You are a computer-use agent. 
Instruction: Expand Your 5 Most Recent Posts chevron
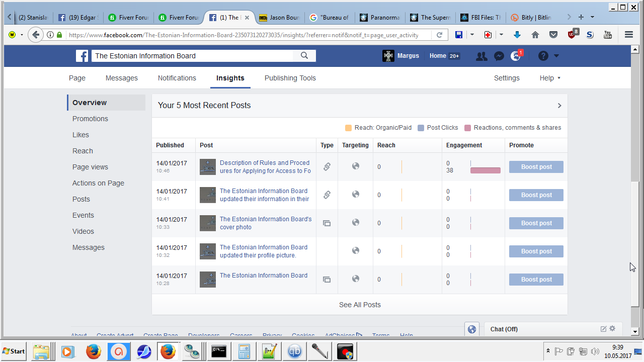(x=559, y=106)
